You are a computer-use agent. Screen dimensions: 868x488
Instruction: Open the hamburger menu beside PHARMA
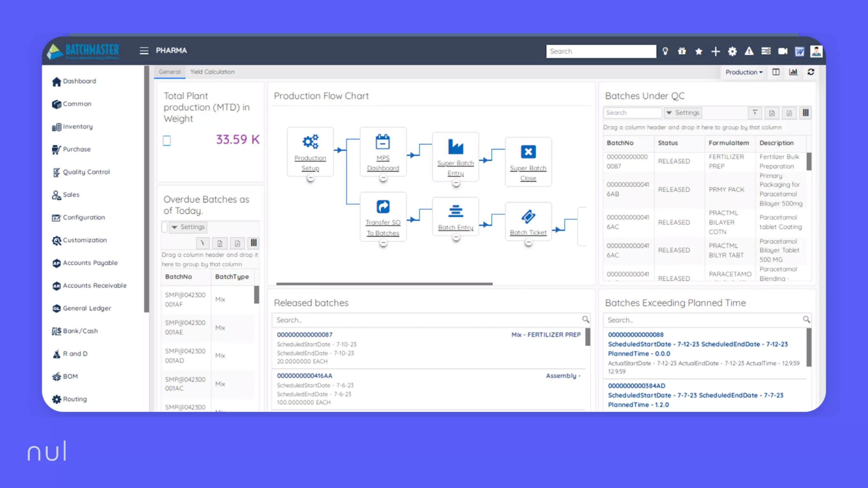click(144, 51)
